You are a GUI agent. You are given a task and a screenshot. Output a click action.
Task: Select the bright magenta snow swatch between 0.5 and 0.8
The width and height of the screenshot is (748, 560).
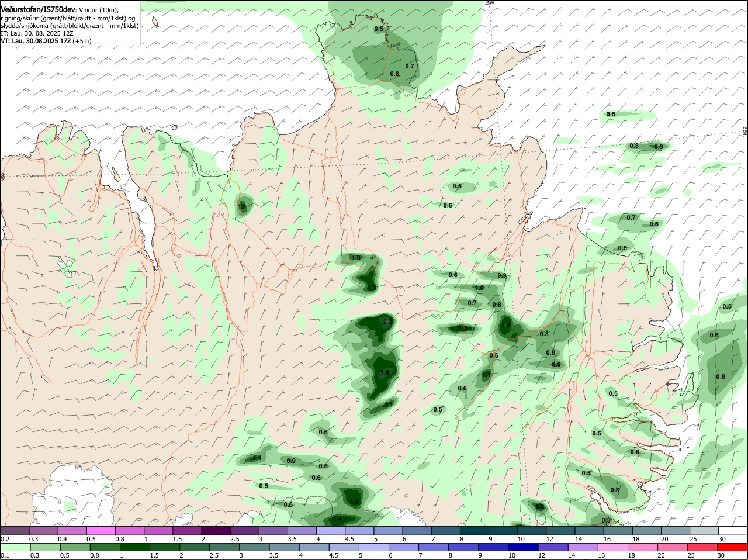[101, 530]
